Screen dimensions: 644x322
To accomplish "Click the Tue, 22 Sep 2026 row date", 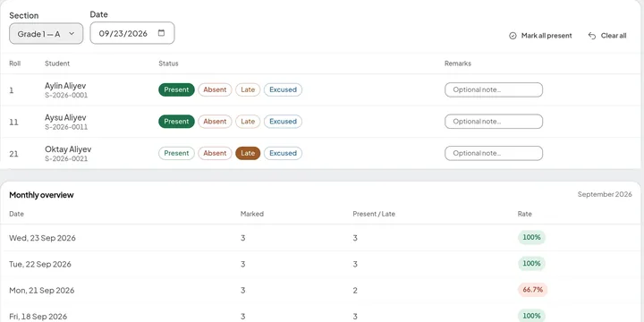I will pyautogui.click(x=40, y=264).
